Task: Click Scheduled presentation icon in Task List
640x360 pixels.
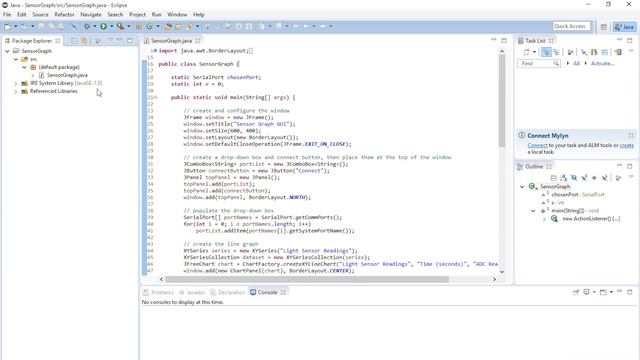Action: click(556, 52)
